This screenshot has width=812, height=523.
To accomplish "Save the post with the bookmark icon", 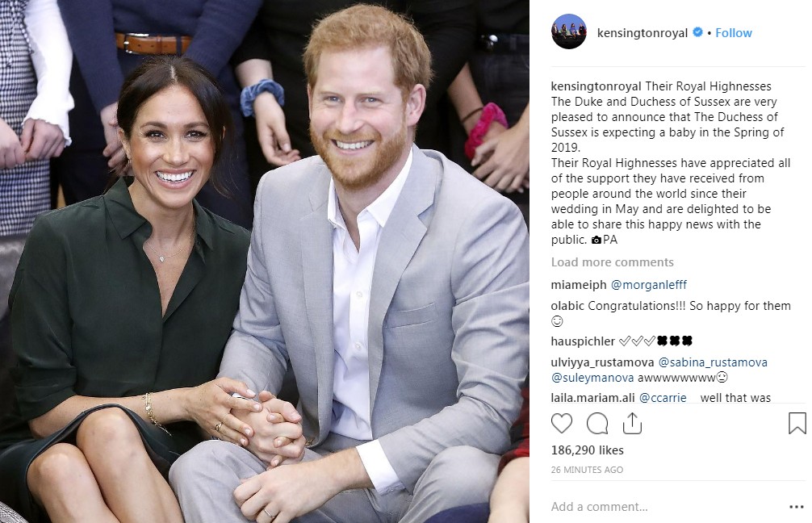I will (x=797, y=423).
